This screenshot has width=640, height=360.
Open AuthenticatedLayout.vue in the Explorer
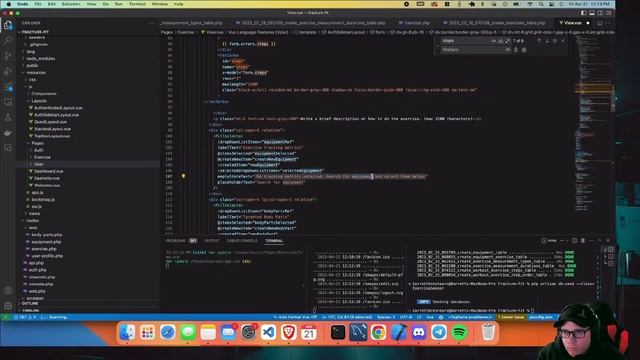pyautogui.click(x=58, y=108)
